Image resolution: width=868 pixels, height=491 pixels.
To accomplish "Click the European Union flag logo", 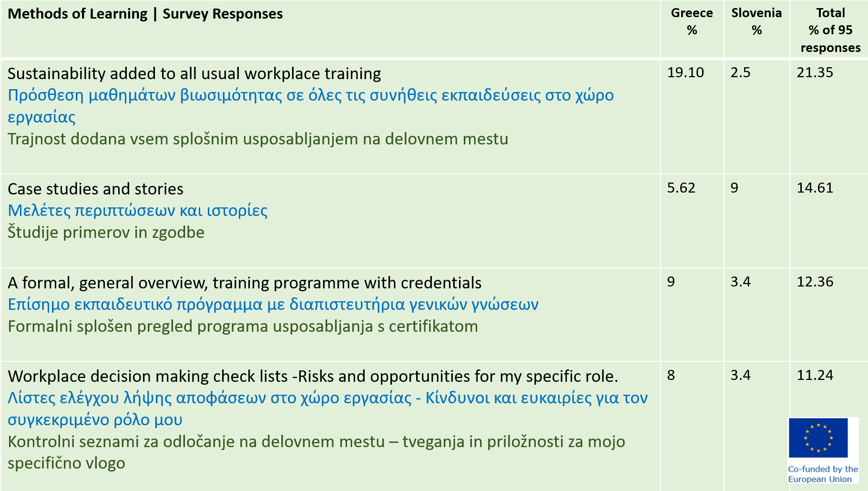I will point(818,438).
